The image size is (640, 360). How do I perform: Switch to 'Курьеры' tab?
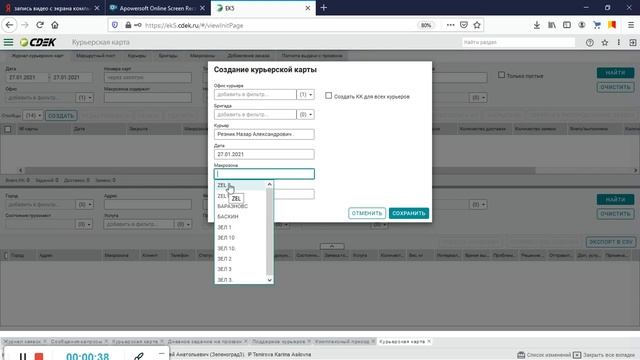click(x=137, y=56)
